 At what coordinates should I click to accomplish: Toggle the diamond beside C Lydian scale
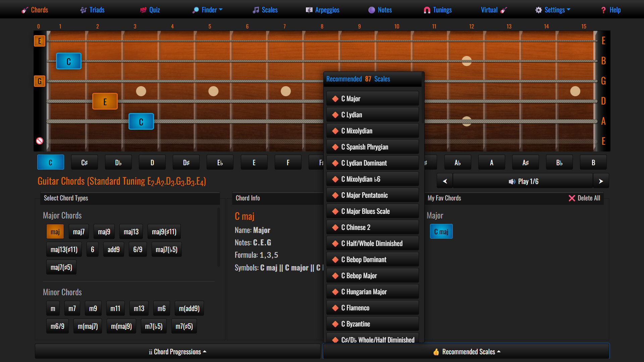(x=335, y=115)
